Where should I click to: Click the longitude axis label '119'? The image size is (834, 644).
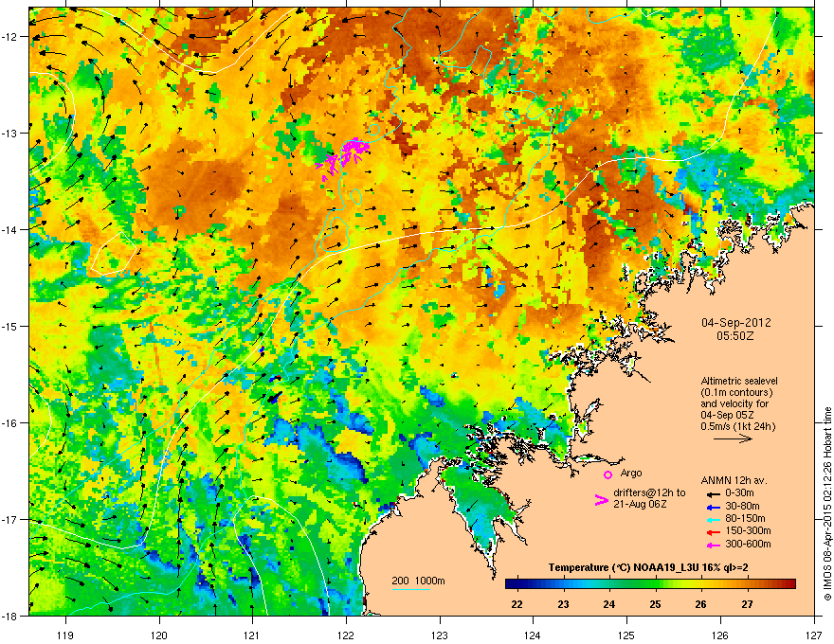pos(65,635)
